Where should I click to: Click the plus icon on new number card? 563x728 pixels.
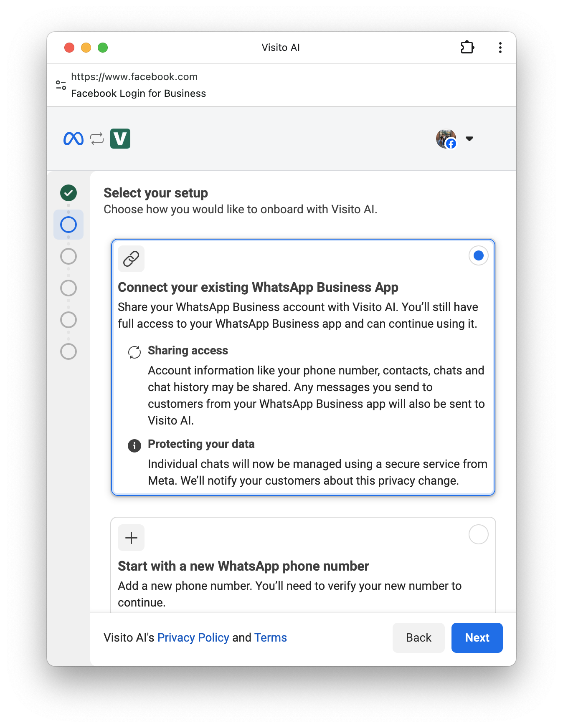[131, 538]
